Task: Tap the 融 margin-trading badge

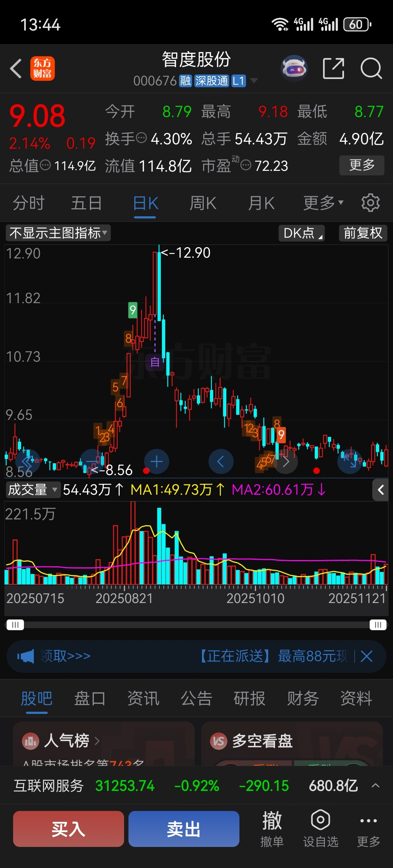Action: 185,81
